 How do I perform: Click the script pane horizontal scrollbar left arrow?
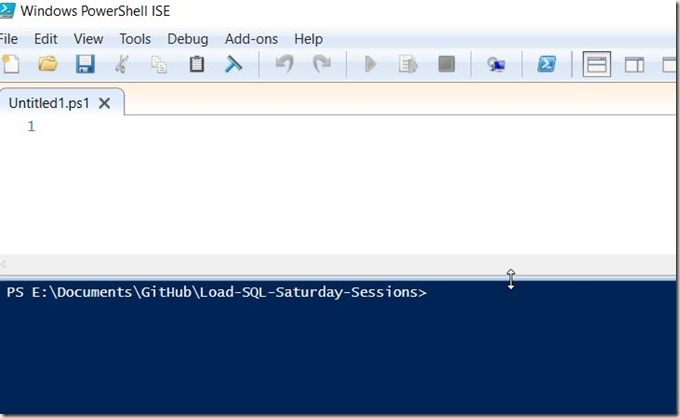[x=3, y=264]
